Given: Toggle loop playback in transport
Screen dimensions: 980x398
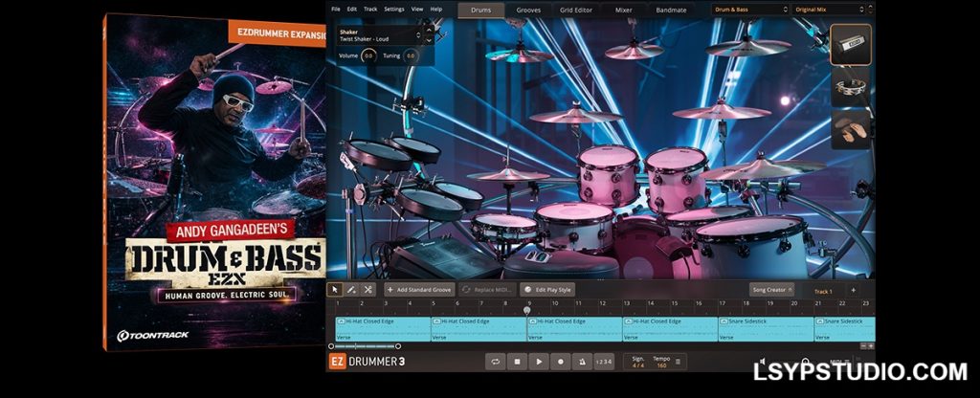Looking at the screenshot, I should [495, 361].
